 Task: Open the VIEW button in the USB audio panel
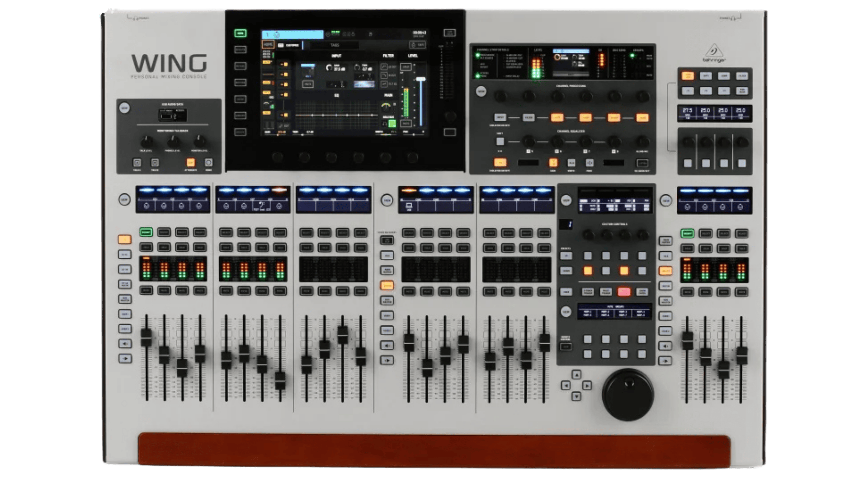124,108
